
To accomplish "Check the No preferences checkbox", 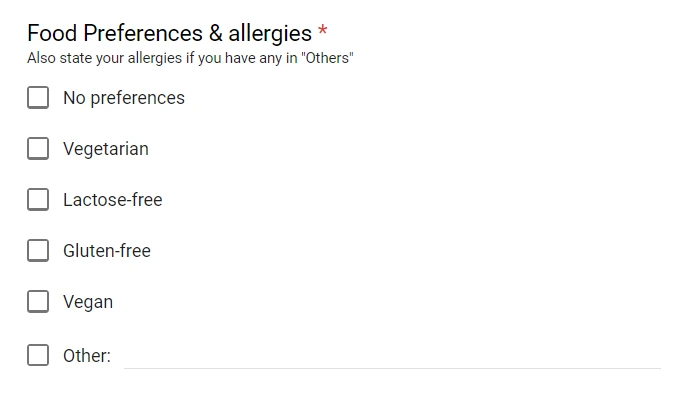I will 38,98.
